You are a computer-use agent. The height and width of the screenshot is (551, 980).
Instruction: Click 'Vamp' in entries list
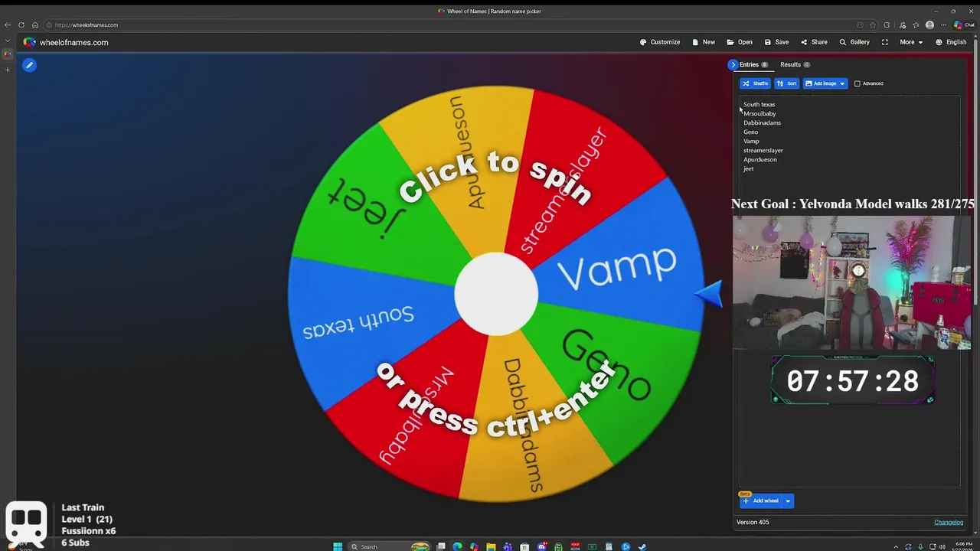click(x=751, y=141)
